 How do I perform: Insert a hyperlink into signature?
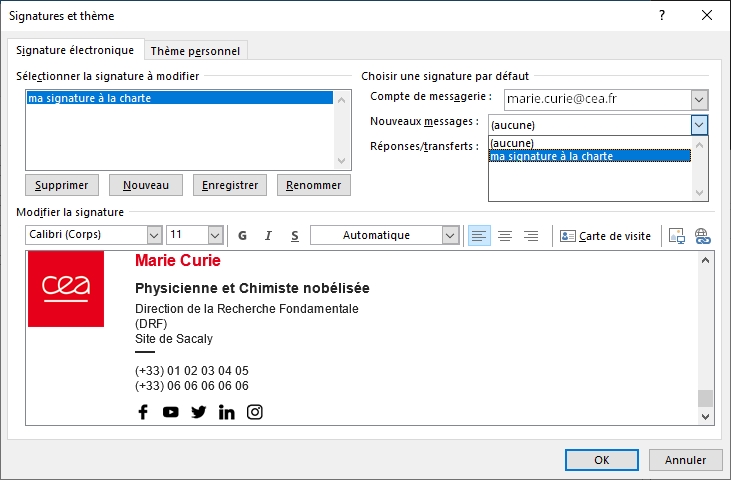click(x=703, y=236)
